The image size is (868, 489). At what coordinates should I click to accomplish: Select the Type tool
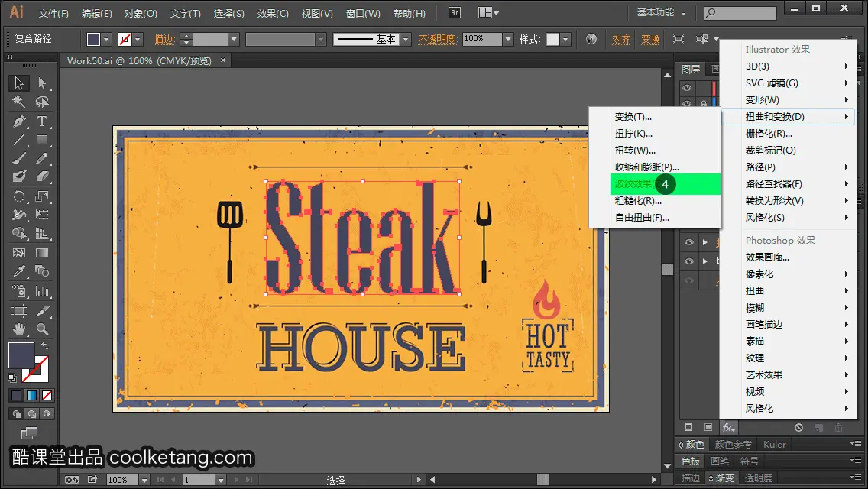42,121
